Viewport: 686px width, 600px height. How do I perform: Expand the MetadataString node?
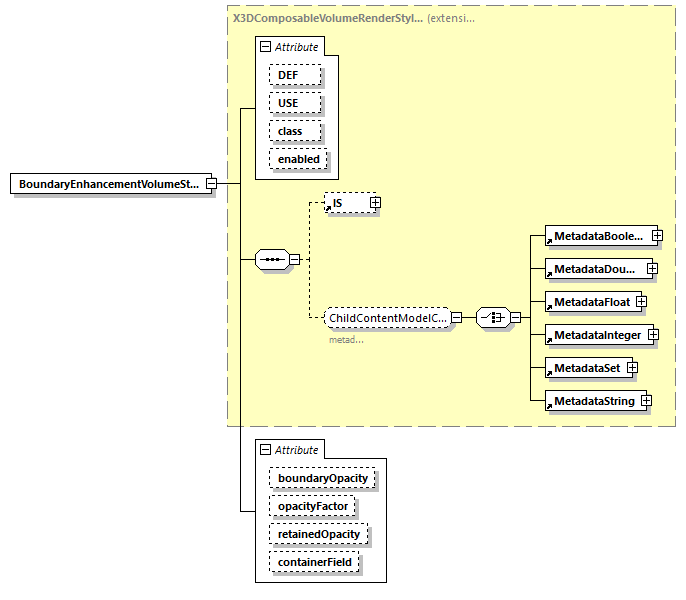[x=646, y=401]
